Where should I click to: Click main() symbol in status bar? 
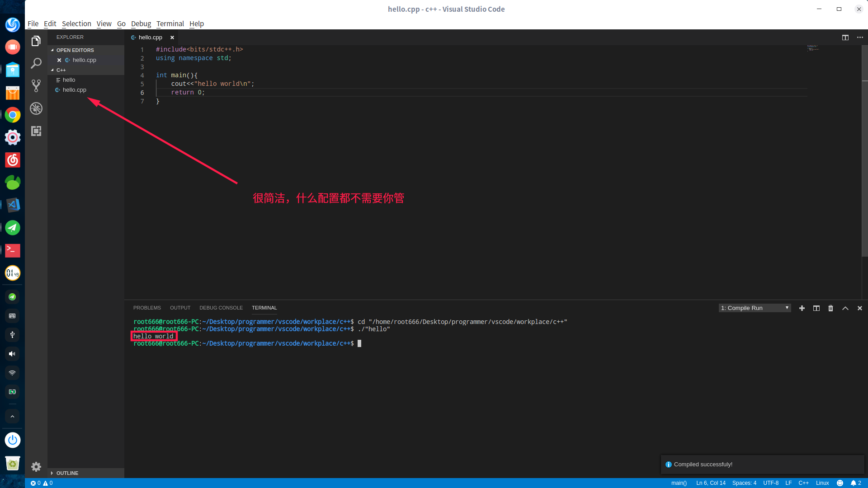click(x=679, y=483)
